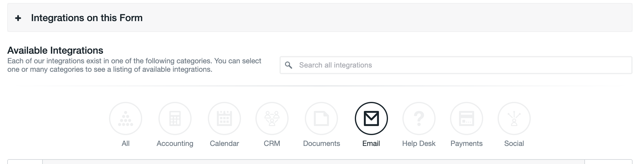Click the 'Social' text label

[x=514, y=143]
